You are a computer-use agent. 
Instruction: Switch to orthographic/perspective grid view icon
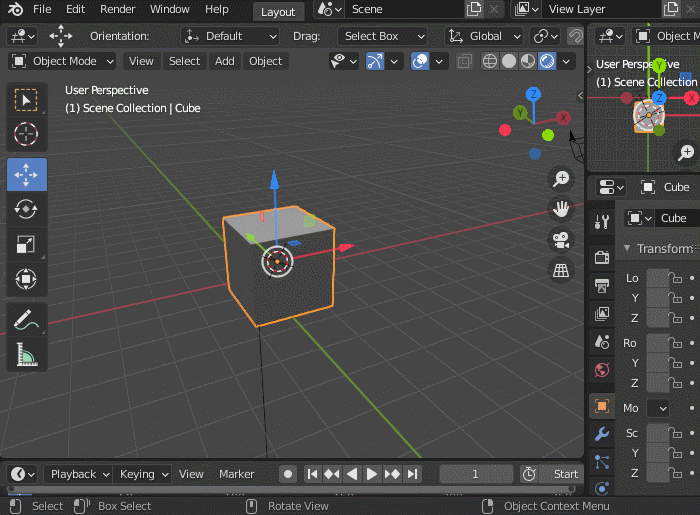[x=561, y=270]
